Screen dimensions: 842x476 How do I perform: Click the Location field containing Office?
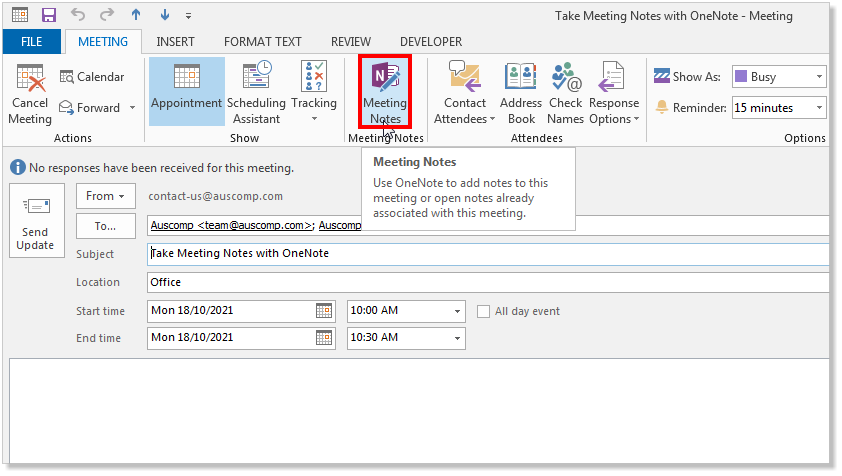(488, 283)
